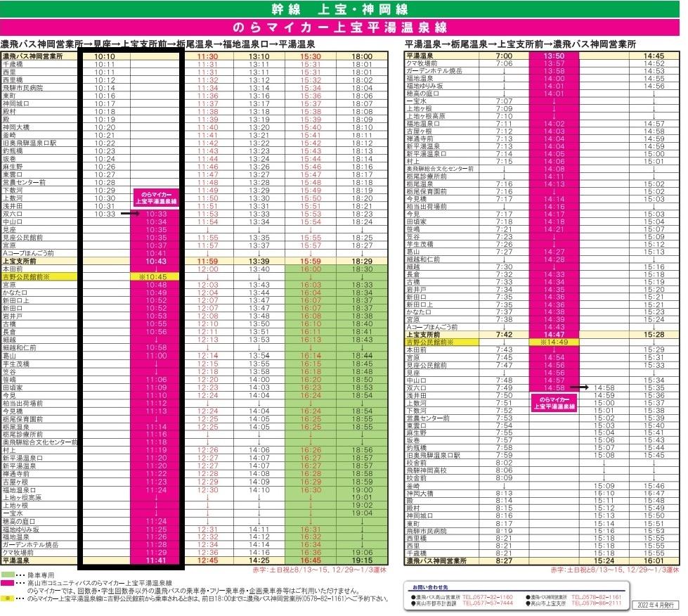688x616 pixels.
Task: Click the red 11:30 departure time in left table
Action: [x=207, y=56]
